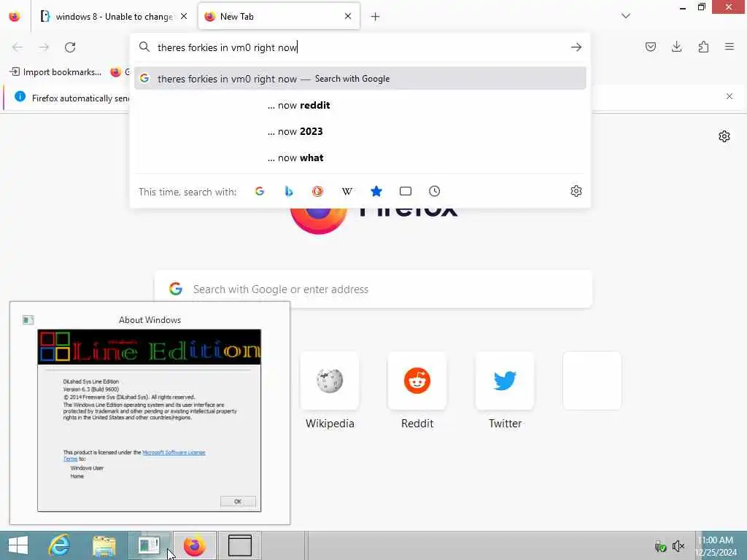Select Firefox taskbar button

pos(195,545)
